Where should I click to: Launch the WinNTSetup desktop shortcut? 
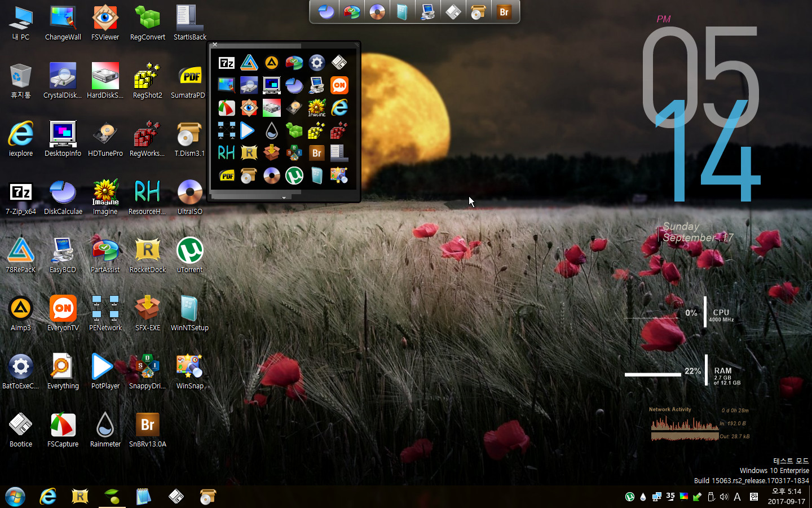tap(190, 314)
